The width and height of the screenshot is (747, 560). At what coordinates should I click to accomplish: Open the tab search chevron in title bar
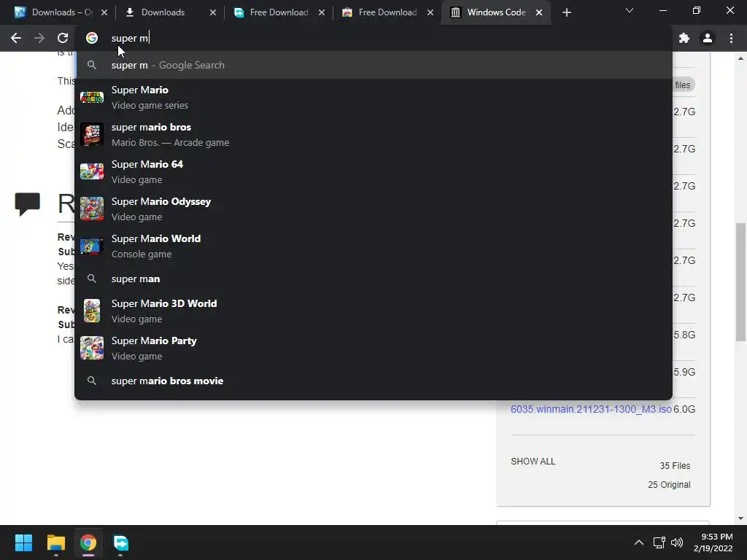pos(630,10)
